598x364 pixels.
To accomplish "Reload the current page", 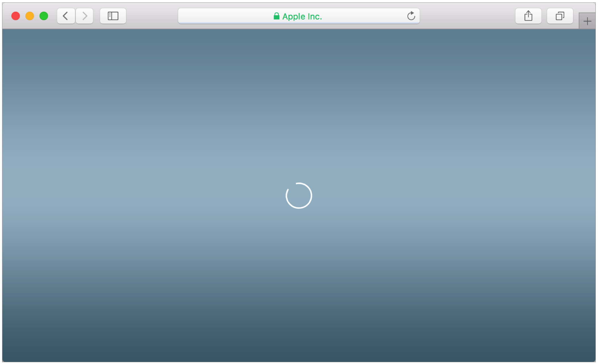I will click(x=411, y=16).
